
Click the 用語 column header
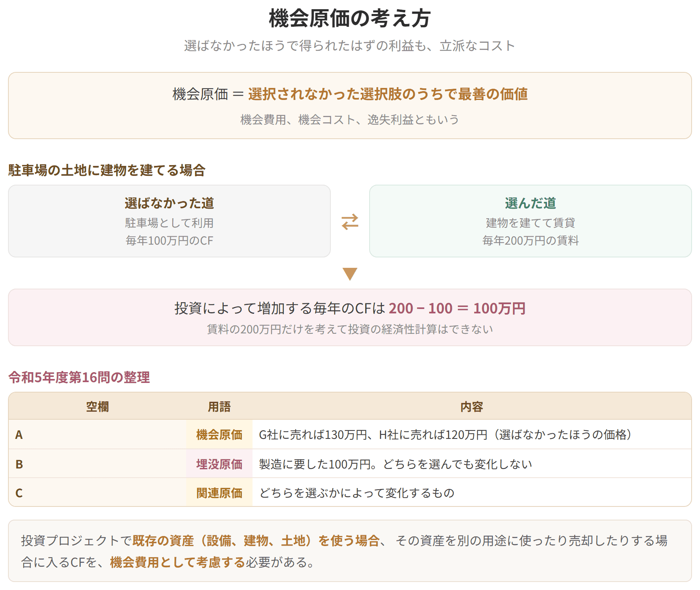pyautogui.click(x=219, y=407)
